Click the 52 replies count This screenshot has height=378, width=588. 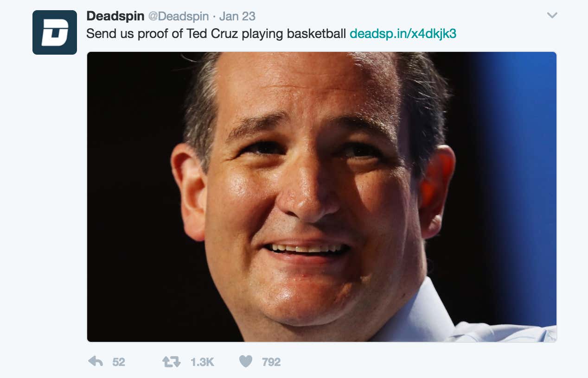click(x=119, y=362)
